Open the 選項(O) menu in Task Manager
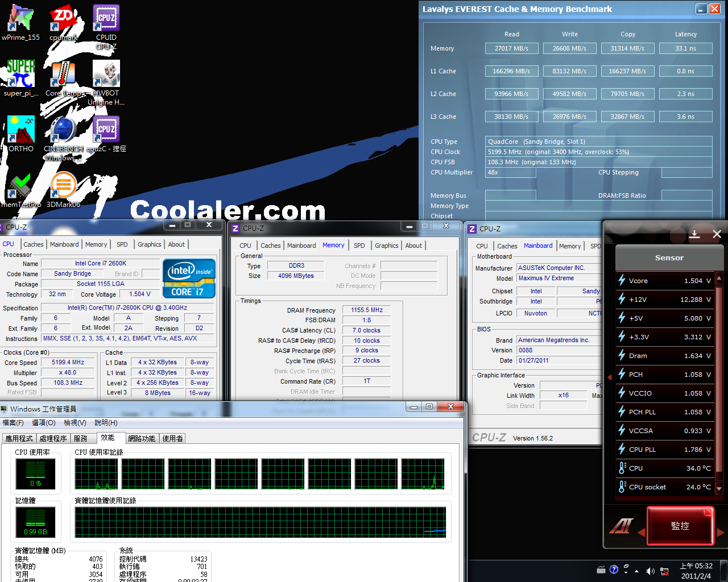The height and width of the screenshot is (582, 728). coord(44,423)
